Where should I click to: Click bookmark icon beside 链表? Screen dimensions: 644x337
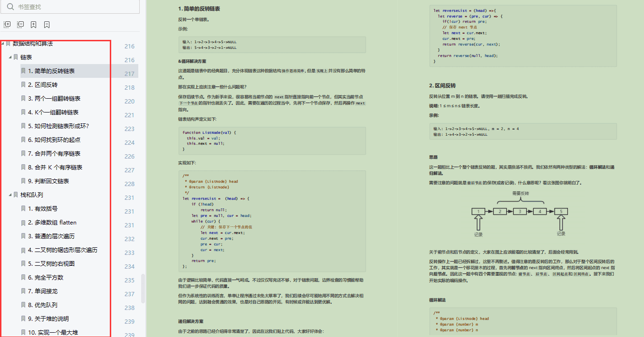click(16, 57)
